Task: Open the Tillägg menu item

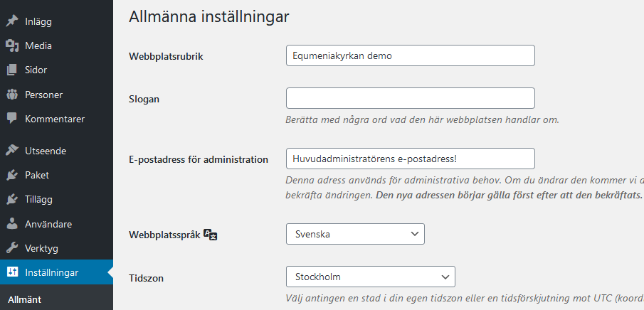Action: pyautogui.click(x=56, y=200)
